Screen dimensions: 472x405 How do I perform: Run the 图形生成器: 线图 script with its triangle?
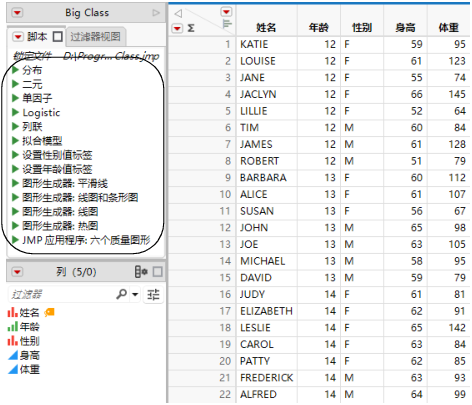coord(15,211)
